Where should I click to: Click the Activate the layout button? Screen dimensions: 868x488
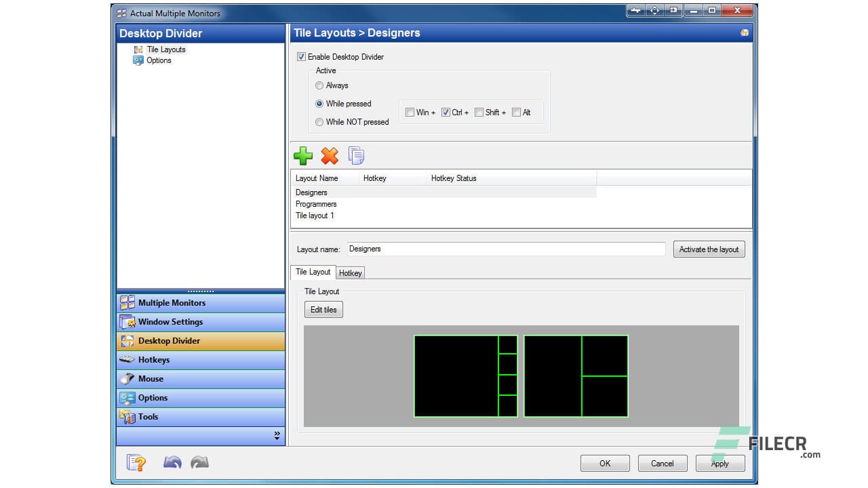pyautogui.click(x=709, y=249)
